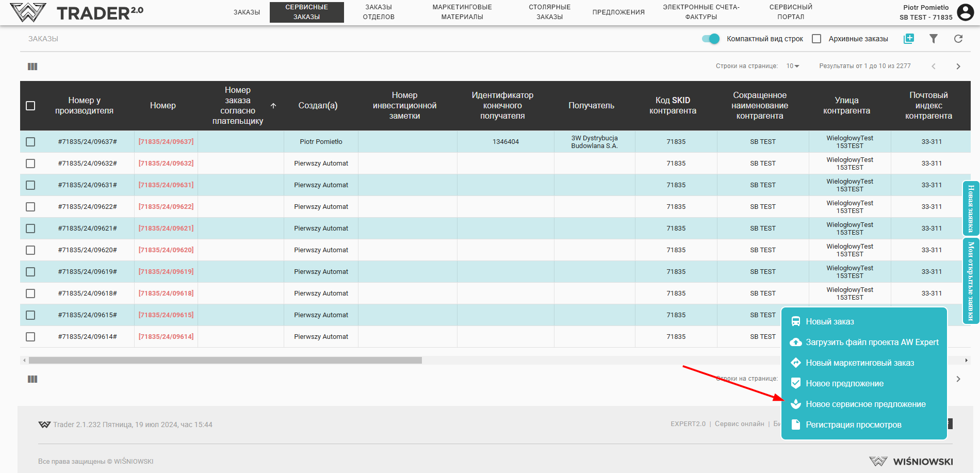Click the user account avatar icon
This screenshot has width=980, height=473.
click(x=965, y=12)
